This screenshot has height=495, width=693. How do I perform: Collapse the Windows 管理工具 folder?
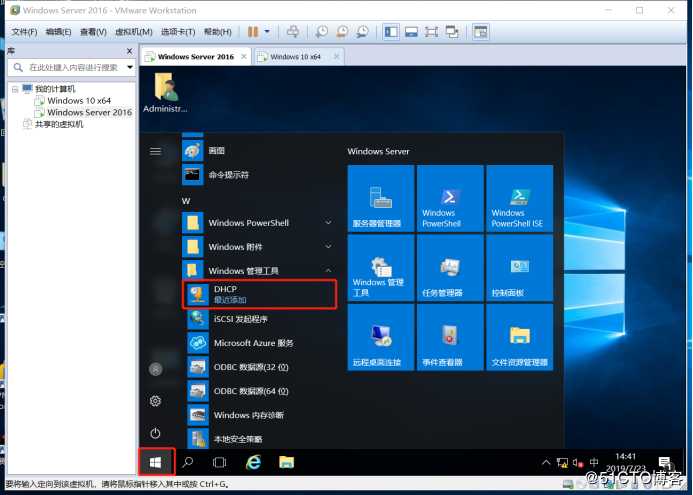(259, 270)
